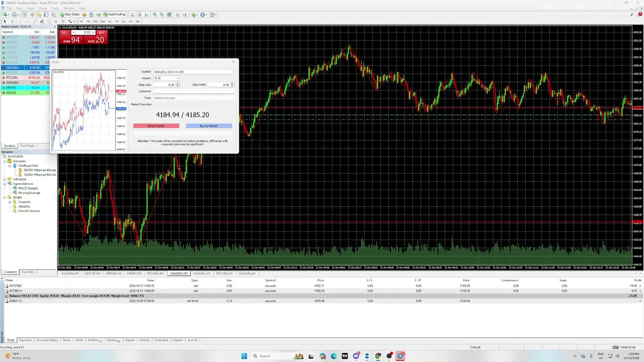Open the File menu
The image size is (644, 362).
[x=9, y=9]
